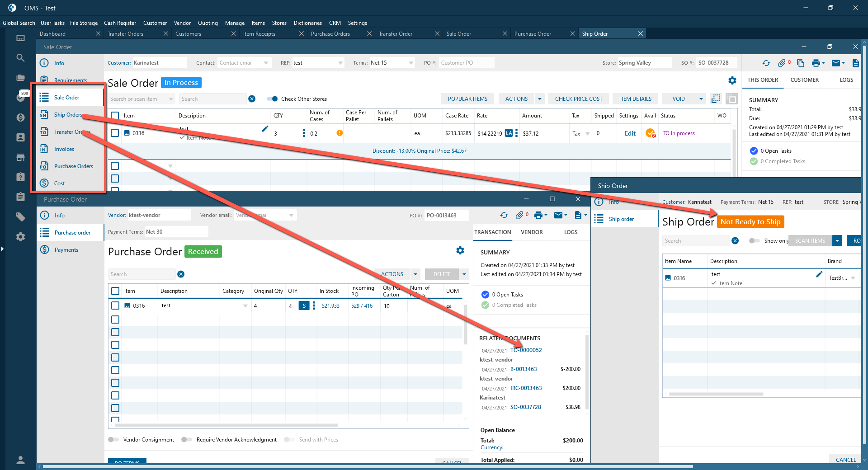Clear the Ship Order search with the X icon
This screenshot has height=470, width=868.
pos(735,240)
